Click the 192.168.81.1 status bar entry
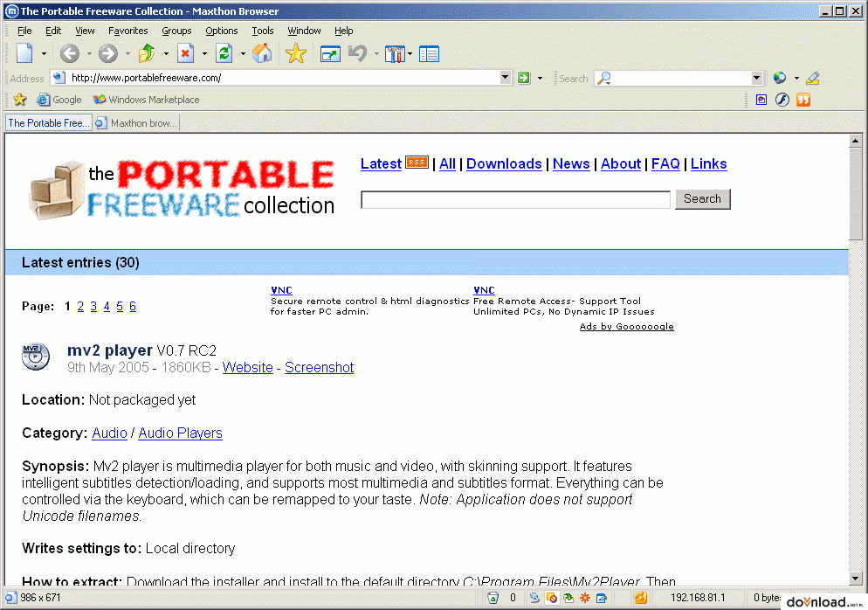868x610 pixels. 698,598
